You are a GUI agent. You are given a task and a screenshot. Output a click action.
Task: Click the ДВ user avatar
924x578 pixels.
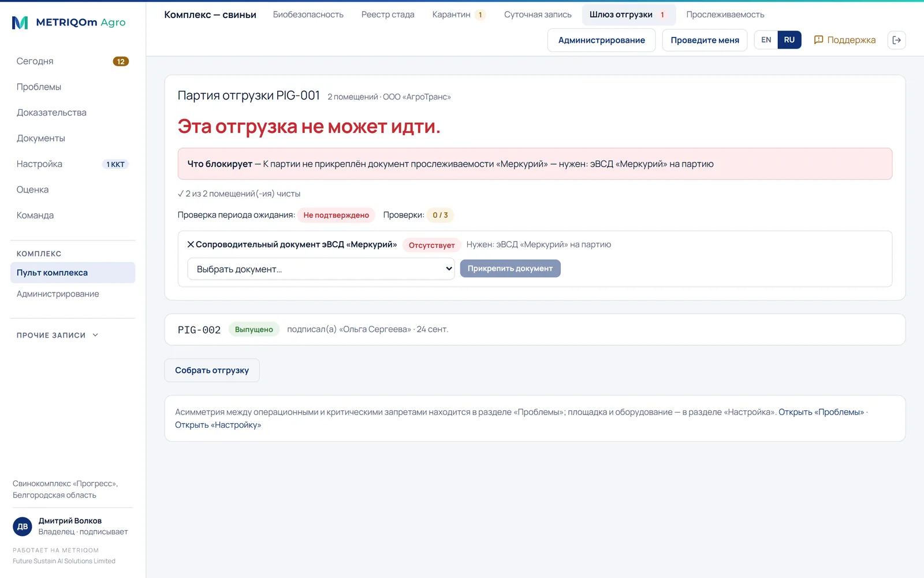pyautogui.click(x=23, y=527)
